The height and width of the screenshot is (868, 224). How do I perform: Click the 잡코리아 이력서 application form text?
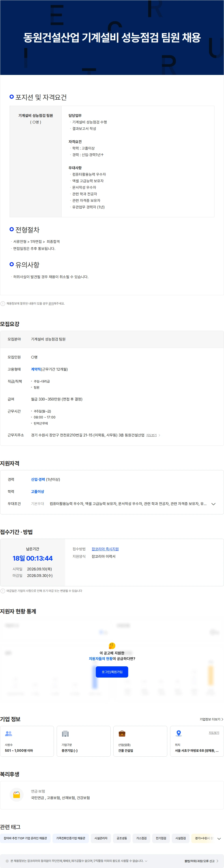click(103, 556)
